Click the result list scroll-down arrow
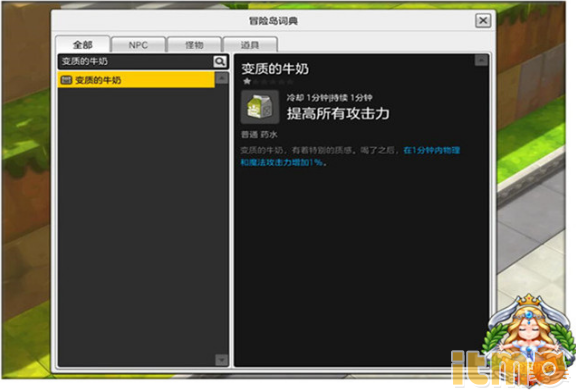Viewport: 576px width, 390px height. click(x=222, y=360)
